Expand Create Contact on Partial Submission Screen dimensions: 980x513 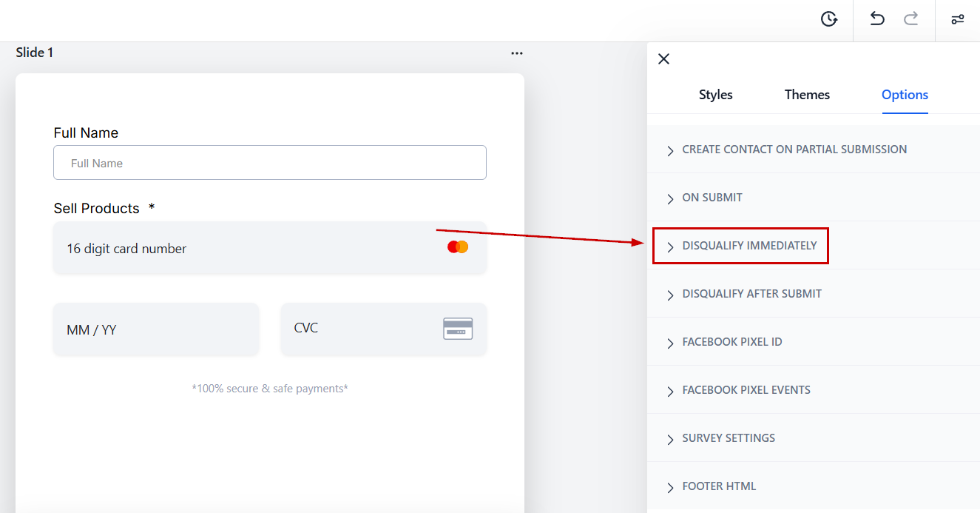tap(814, 150)
